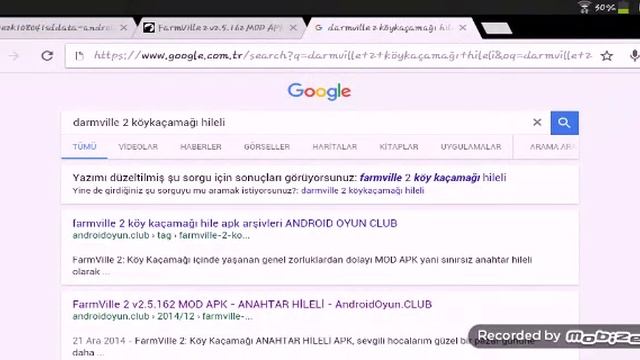Click the URL address bar
The height and width of the screenshot is (360, 640).
342,56
